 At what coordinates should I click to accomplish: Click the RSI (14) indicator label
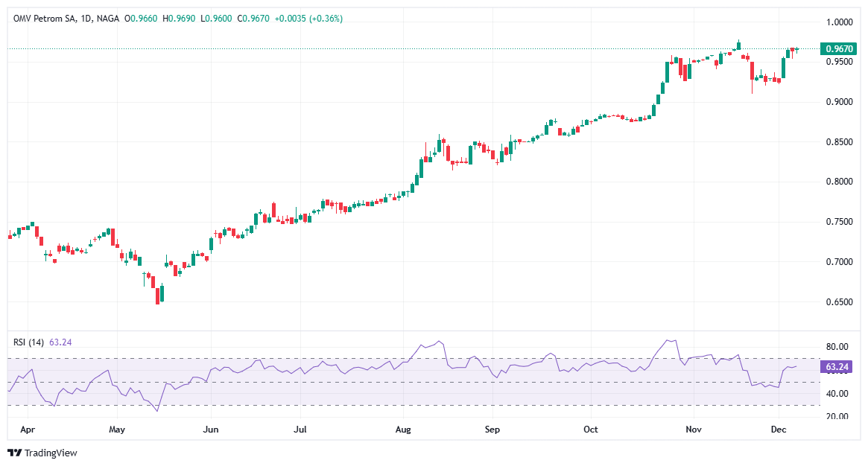click(x=28, y=342)
